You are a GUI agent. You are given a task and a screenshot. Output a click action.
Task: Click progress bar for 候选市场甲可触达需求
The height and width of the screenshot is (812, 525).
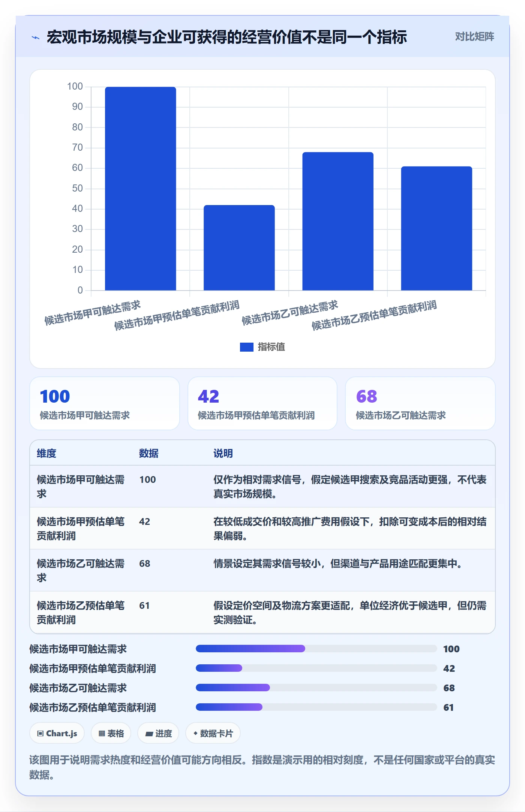pos(316,649)
